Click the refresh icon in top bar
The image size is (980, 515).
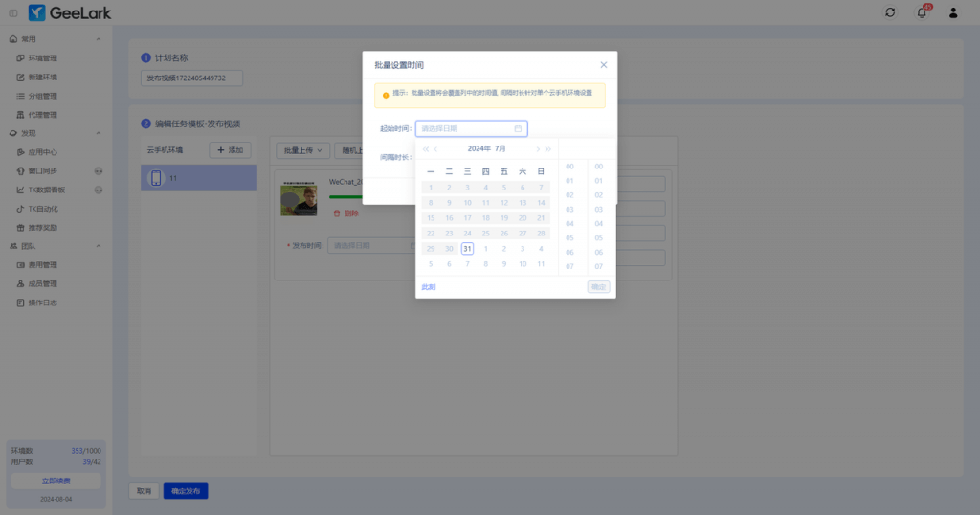890,12
